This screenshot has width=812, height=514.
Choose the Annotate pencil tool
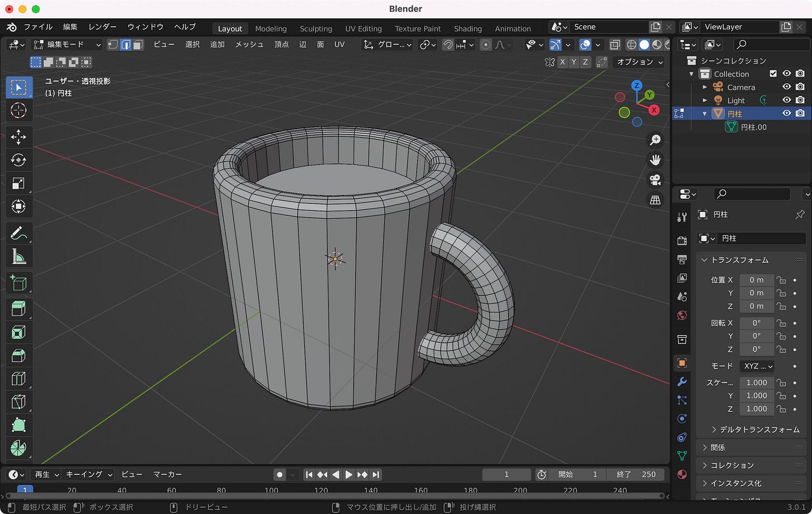point(18,233)
